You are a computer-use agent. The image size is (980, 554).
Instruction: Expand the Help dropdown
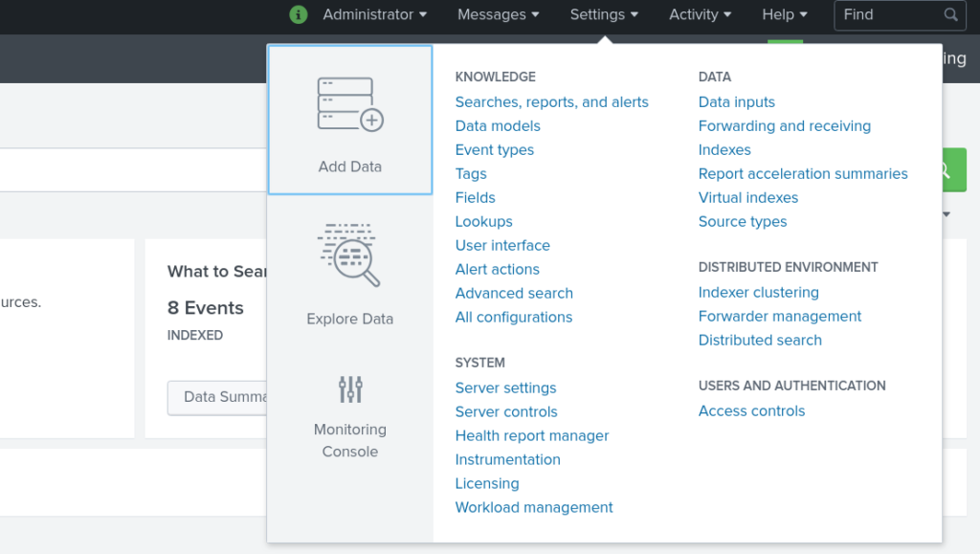coord(785,14)
